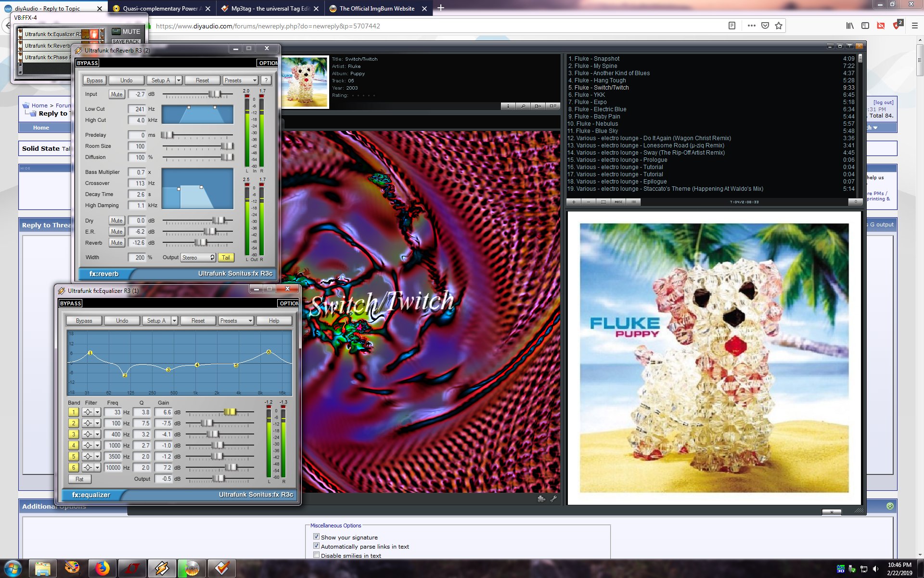
Task: Toggle Show your signature checkbox
Action: pyautogui.click(x=316, y=537)
